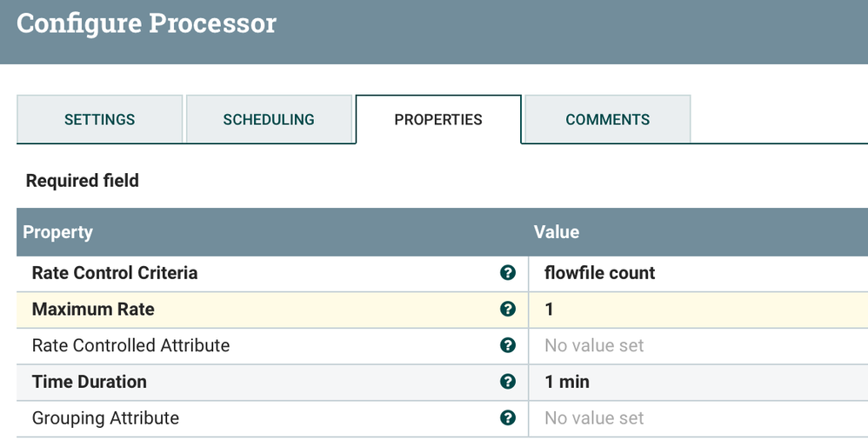The image size is (868, 440).
Task: Open the Settings tab
Action: 99,119
